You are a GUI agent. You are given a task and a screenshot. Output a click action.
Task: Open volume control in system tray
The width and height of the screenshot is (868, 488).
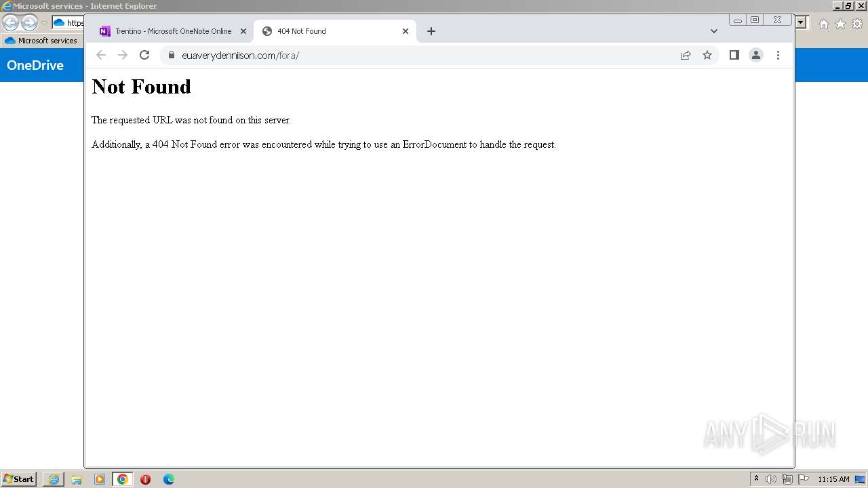tap(770, 479)
